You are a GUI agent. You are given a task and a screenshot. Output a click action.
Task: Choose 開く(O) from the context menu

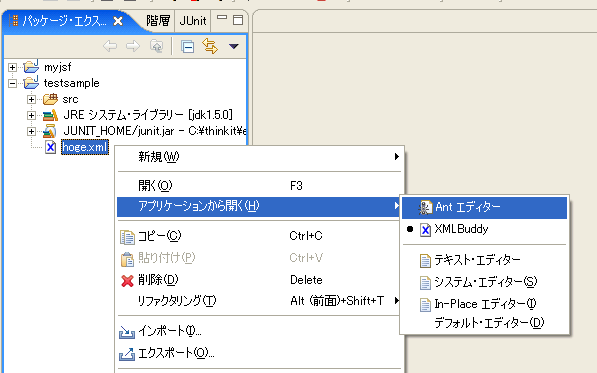[259, 186]
